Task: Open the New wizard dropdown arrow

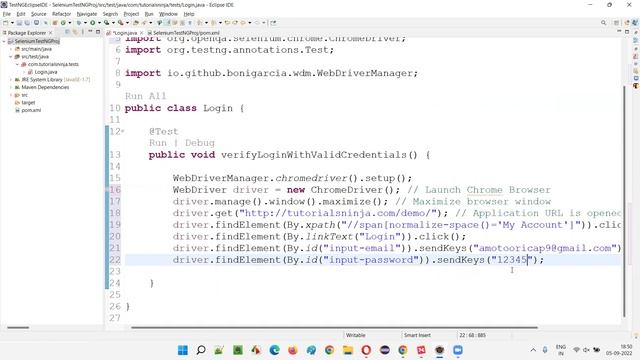Action: click(x=12, y=23)
